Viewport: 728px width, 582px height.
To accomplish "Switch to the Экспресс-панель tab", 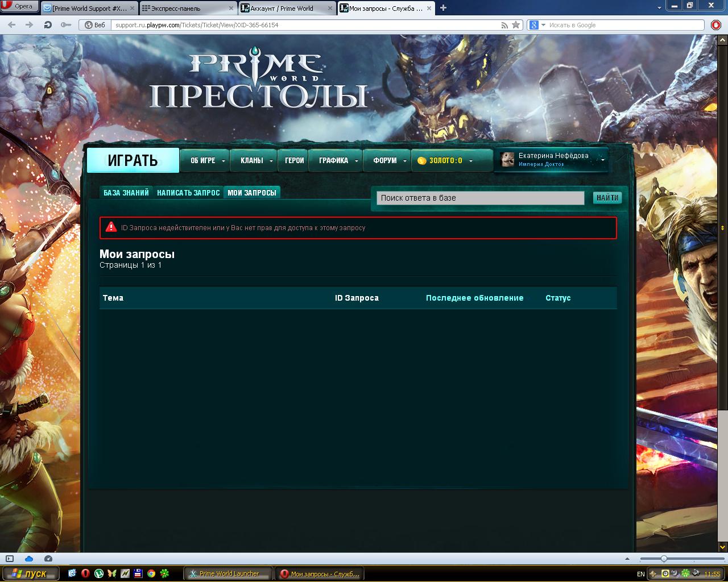I will click(x=188, y=9).
